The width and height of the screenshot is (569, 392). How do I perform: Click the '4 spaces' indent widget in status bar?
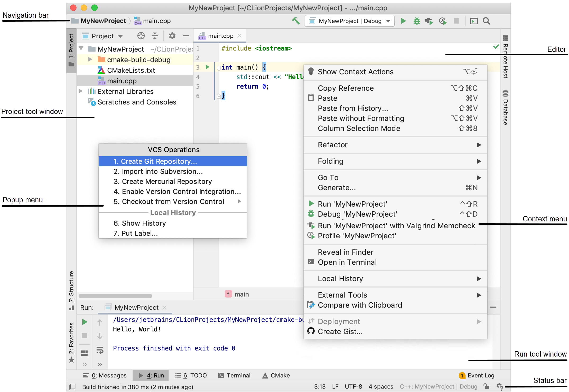(381, 386)
